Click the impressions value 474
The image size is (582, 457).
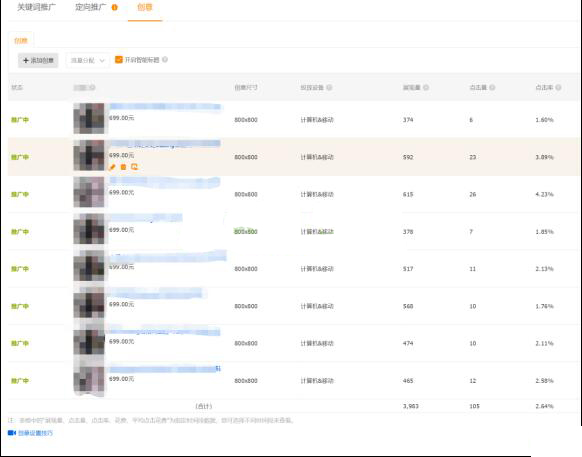click(x=408, y=343)
